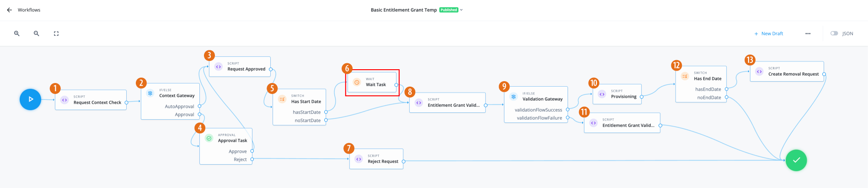Click the back arrow to Workflows
868x188 pixels.
click(9, 10)
